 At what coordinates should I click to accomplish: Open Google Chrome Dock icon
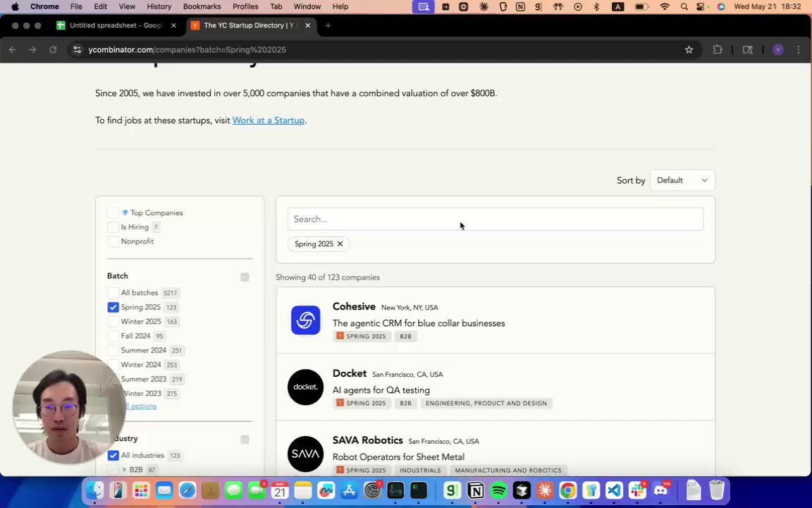(x=568, y=490)
